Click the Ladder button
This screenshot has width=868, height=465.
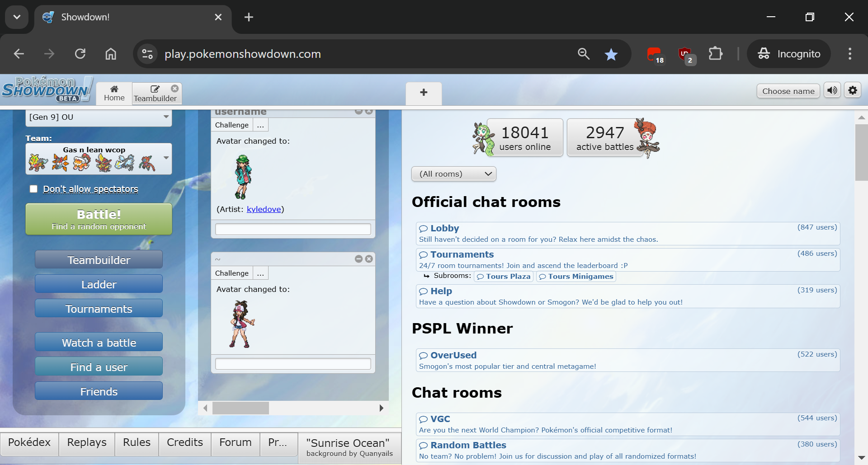point(99,284)
